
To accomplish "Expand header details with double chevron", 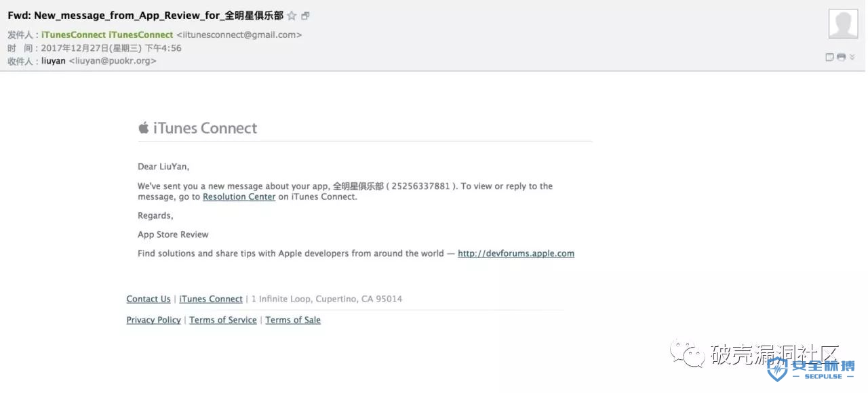I will click(x=852, y=58).
